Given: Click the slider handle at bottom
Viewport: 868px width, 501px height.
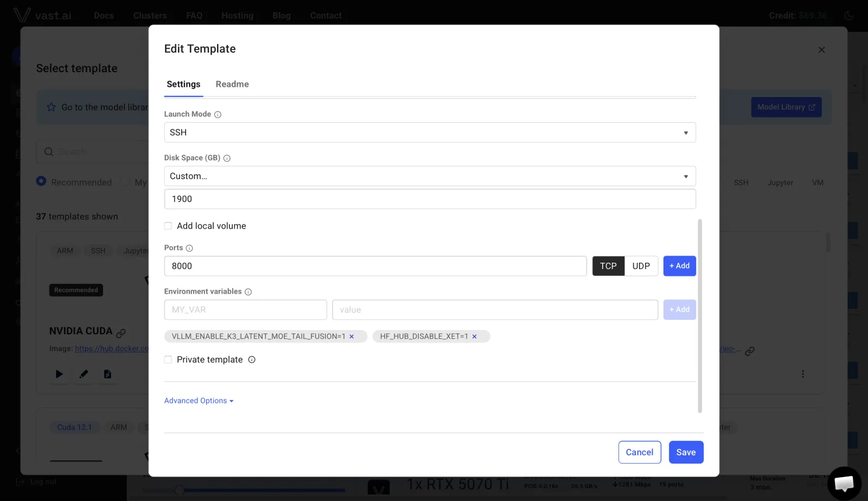Looking at the screenshot, I should click(x=179, y=491).
